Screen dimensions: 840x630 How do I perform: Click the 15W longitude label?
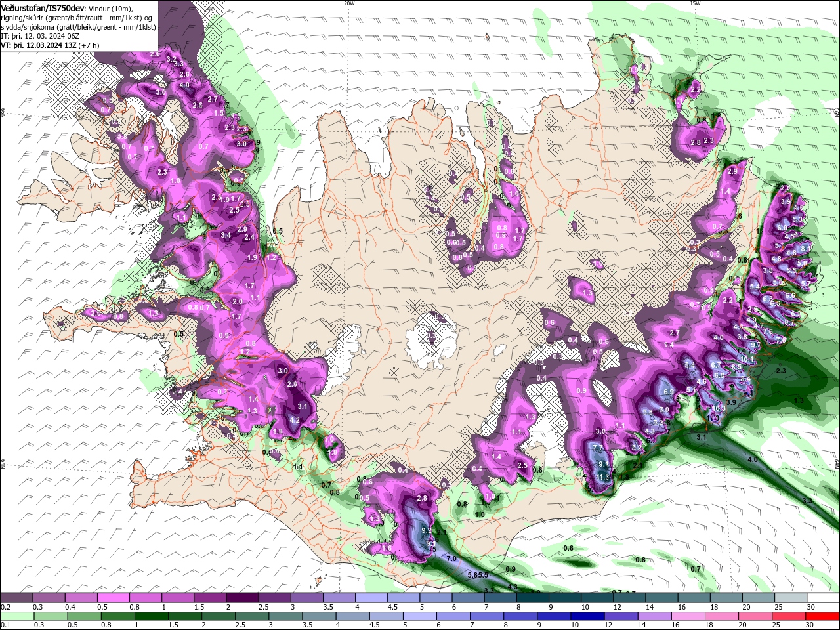pos(694,3)
